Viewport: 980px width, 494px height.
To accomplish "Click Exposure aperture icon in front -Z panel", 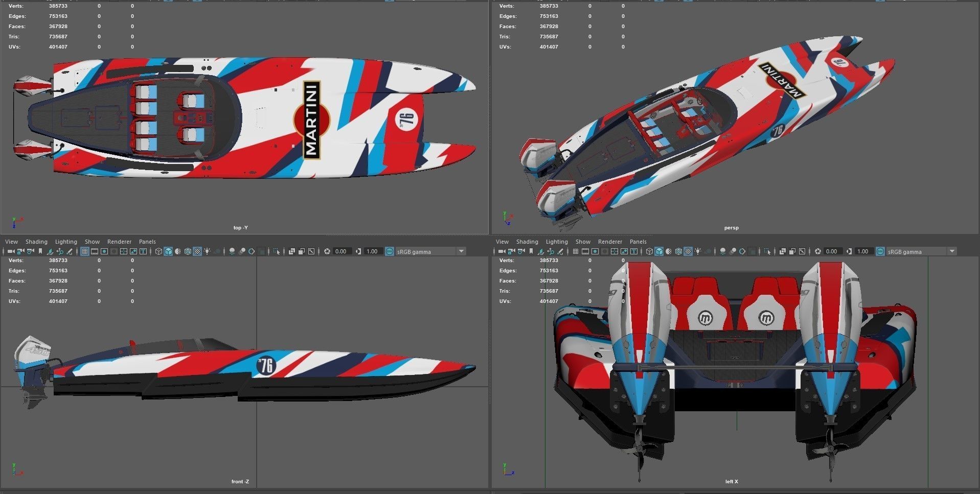I will 327,251.
